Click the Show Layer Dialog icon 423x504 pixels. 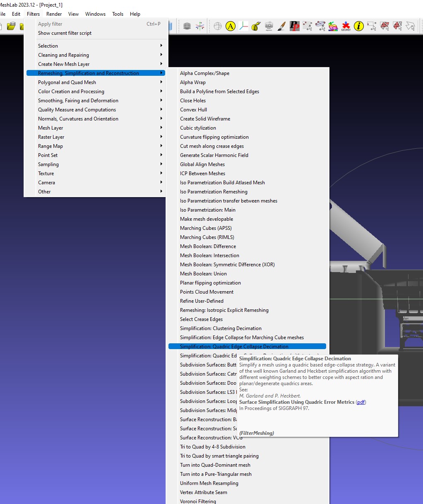pos(187,27)
